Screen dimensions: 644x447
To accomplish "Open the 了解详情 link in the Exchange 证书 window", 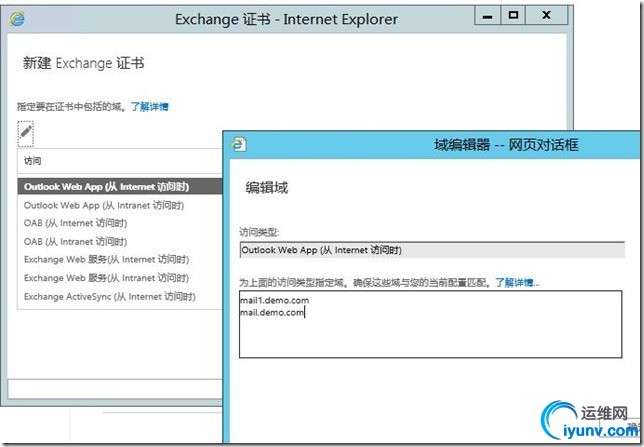I will click(x=150, y=107).
